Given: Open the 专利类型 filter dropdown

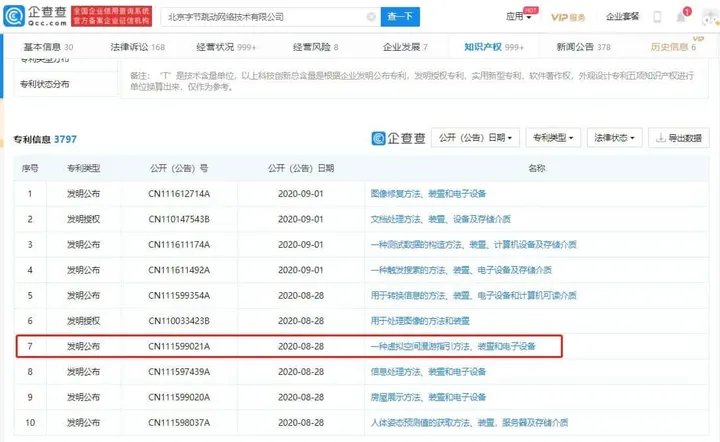Looking at the screenshot, I should [x=553, y=138].
